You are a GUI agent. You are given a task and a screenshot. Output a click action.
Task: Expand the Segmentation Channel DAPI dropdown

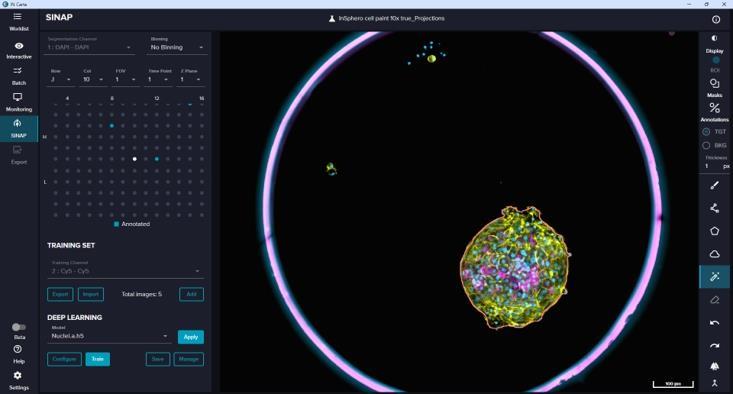[89, 47]
